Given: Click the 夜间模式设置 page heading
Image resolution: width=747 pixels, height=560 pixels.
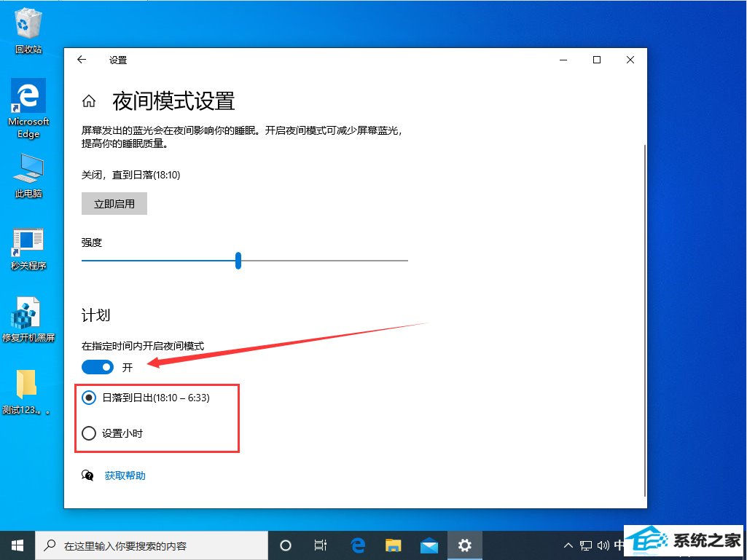Looking at the screenshot, I should click(x=174, y=101).
